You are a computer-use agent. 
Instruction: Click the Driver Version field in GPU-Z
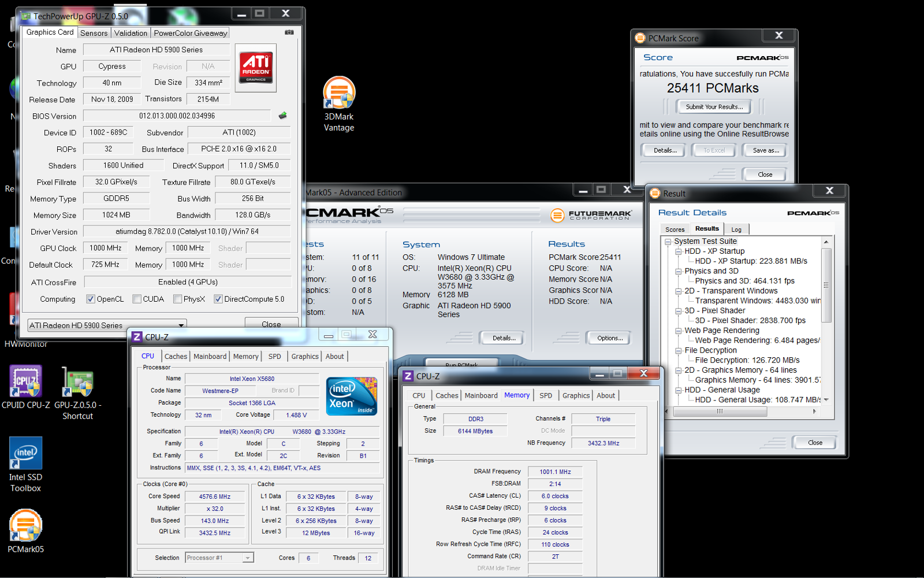(187, 231)
